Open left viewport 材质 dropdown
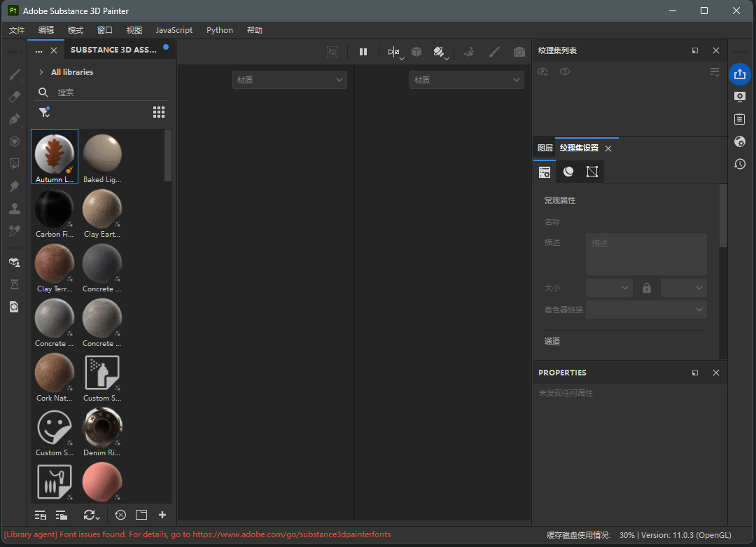756x547 pixels. coord(289,80)
